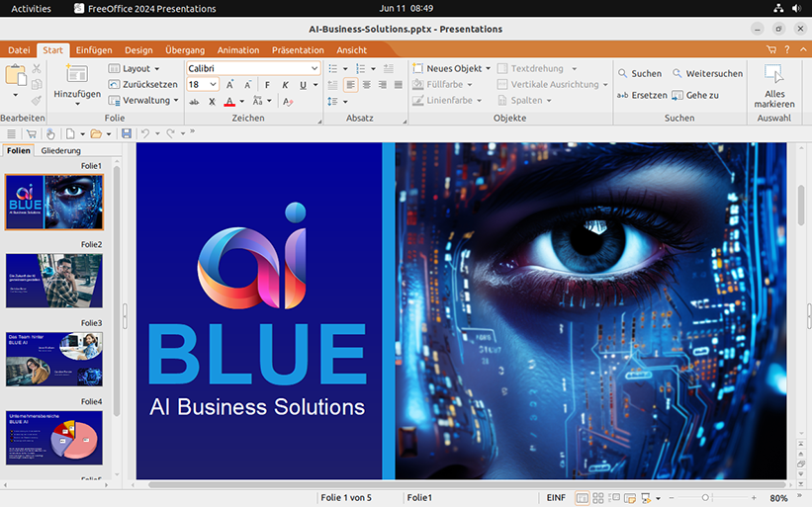
Task: Click the Alles markieren icon
Action: coord(773,75)
